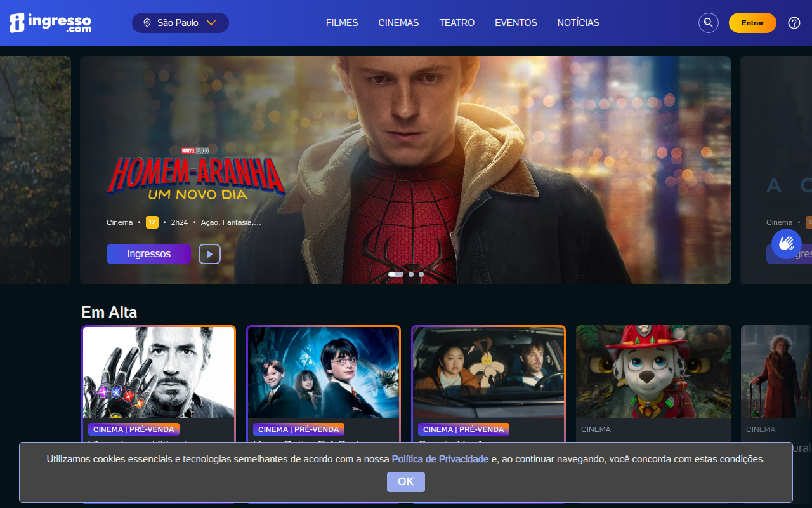The height and width of the screenshot is (508, 812).
Task: Play the Homem-Aranha trailer
Action: 209,254
